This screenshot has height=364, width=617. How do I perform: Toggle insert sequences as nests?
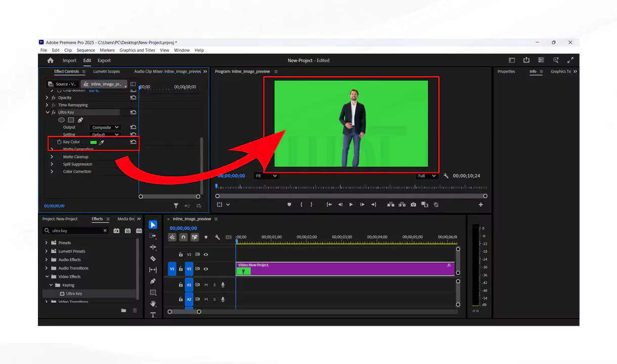tap(172, 237)
